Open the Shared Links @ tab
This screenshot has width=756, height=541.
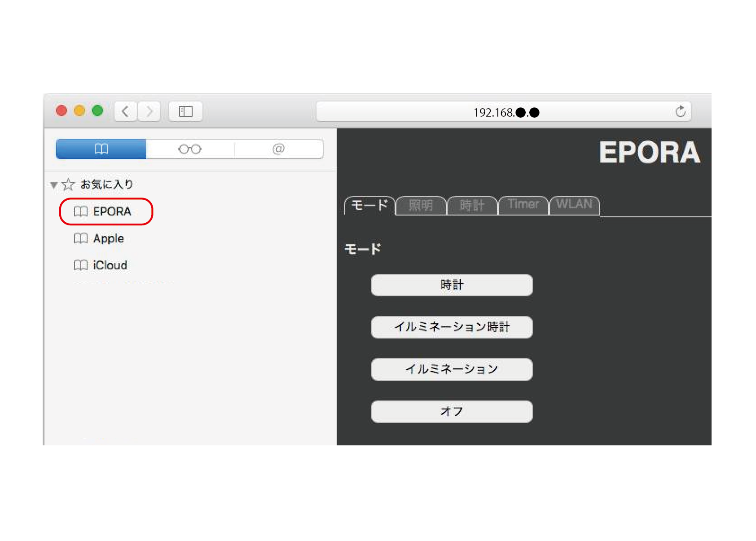point(278,149)
